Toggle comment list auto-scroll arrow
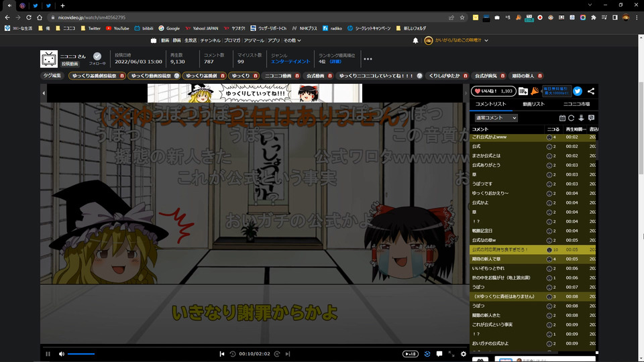The width and height of the screenshot is (644, 362). 581,118
